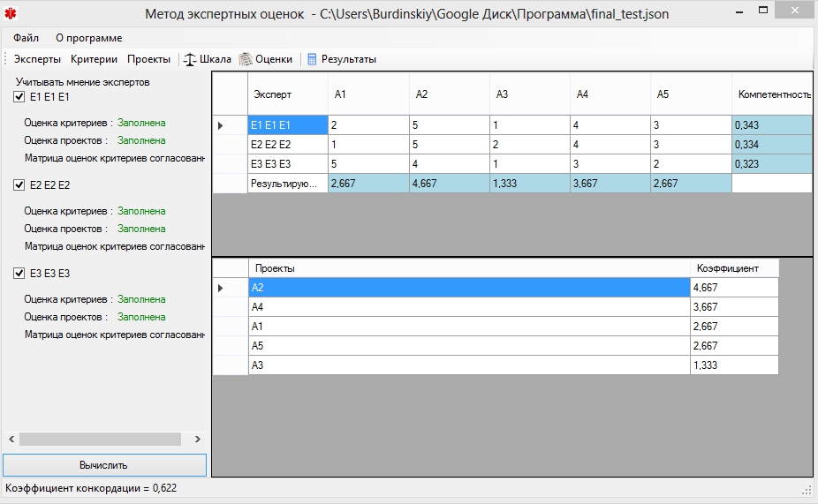This screenshot has width=818, height=504.
Task: Open the О программе menu
Action: (88, 38)
